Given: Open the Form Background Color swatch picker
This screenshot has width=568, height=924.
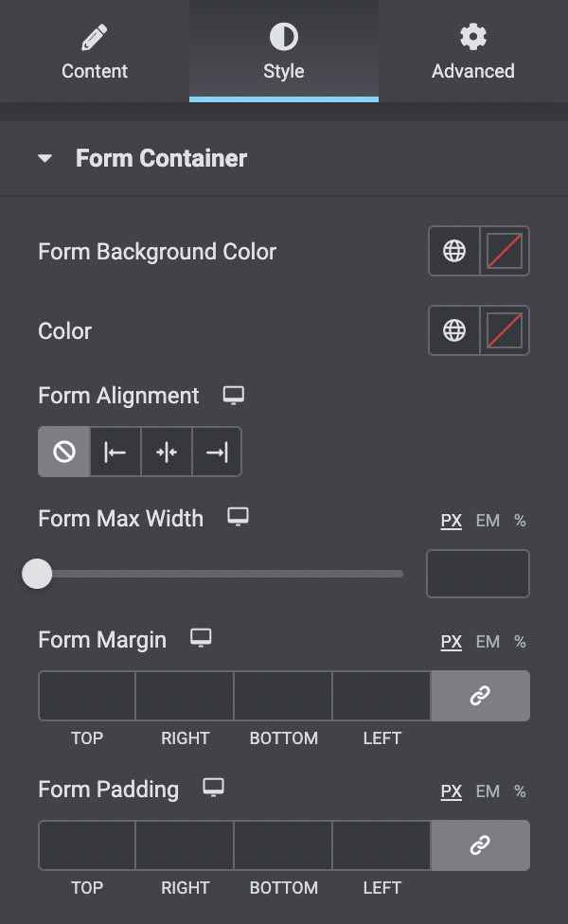Looking at the screenshot, I should point(505,251).
